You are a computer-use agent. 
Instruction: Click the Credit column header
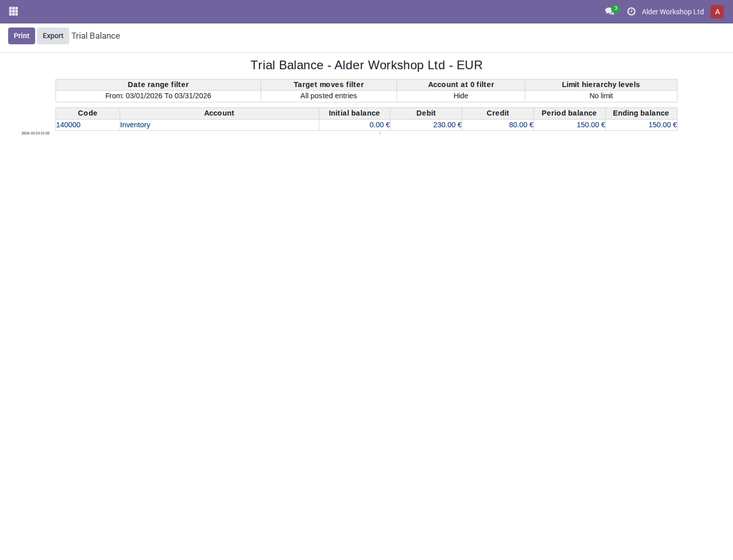[x=498, y=113]
